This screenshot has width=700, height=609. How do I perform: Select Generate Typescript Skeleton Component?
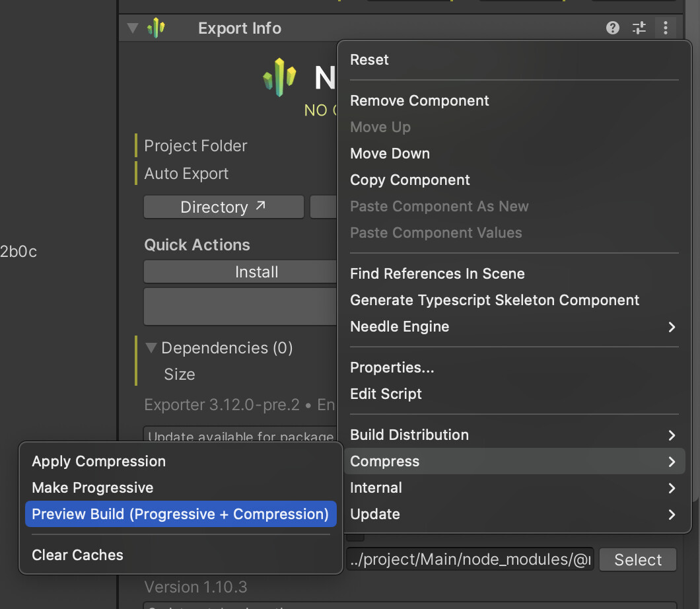coord(495,300)
